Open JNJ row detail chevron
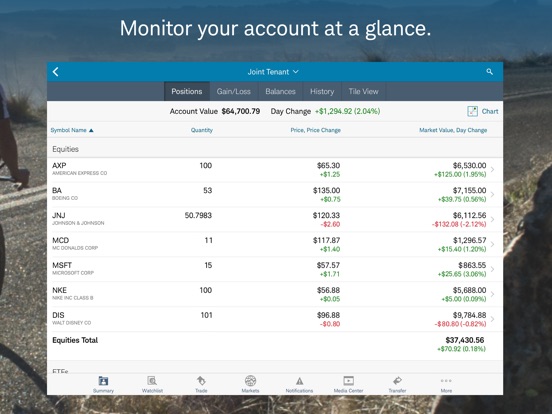This screenshot has height=414, width=552. tap(493, 220)
